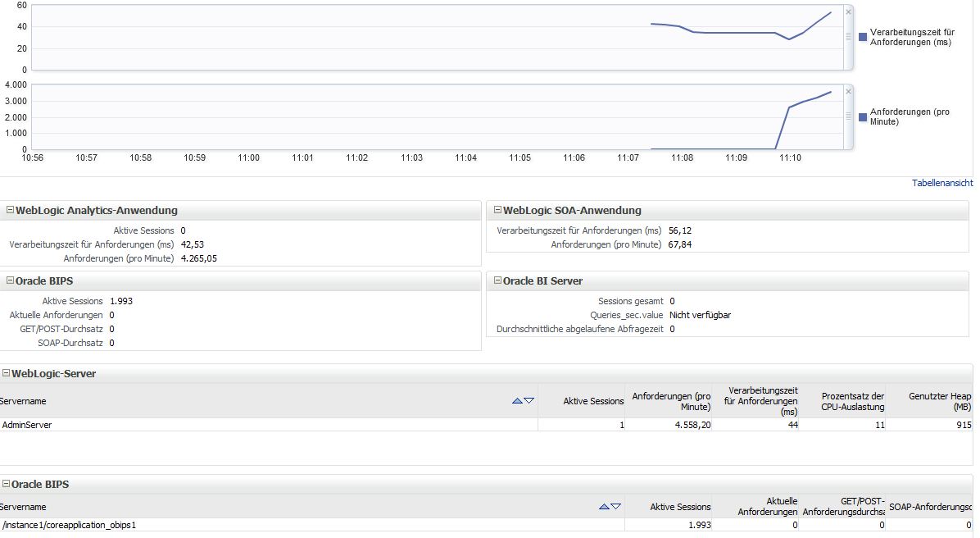
Task: Click the Anforderungen (pro Minute) legend swatch
Action: [x=863, y=117]
